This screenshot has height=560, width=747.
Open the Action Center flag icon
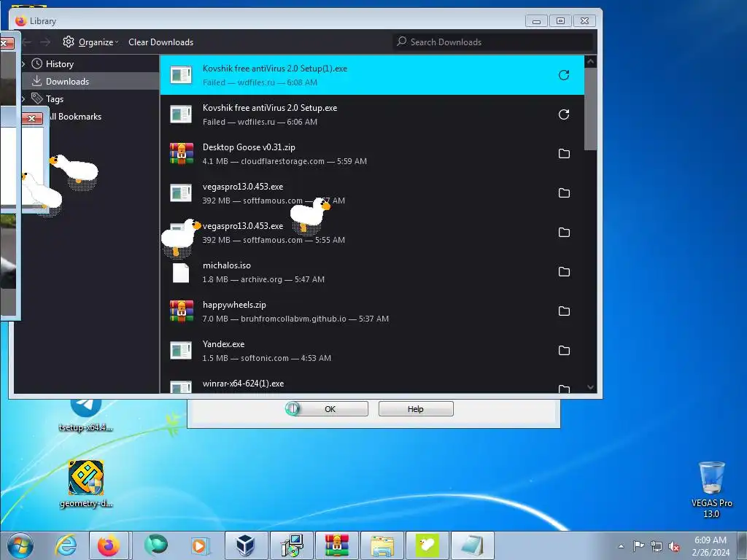coord(638,545)
